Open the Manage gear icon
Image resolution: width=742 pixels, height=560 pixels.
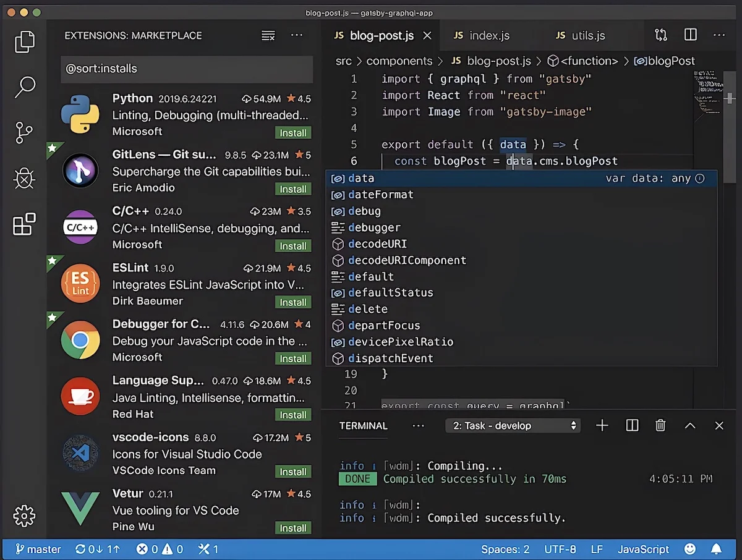[24, 515]
